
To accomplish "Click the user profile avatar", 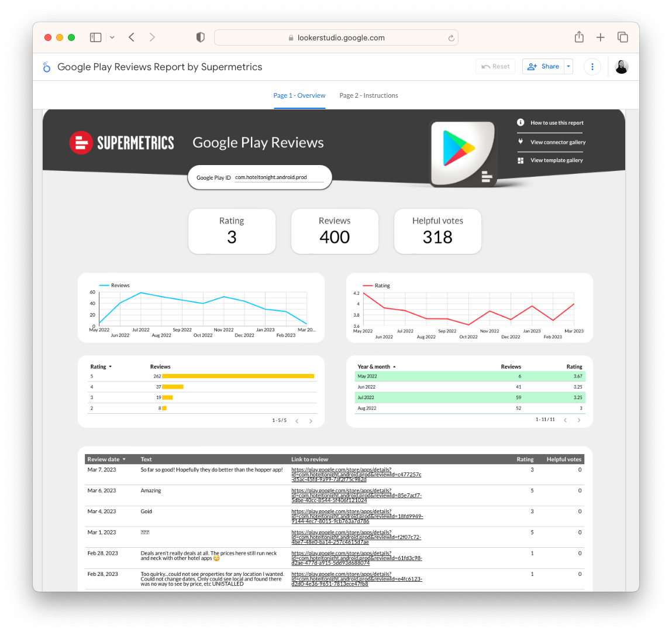I will click(x=622, y=67).
